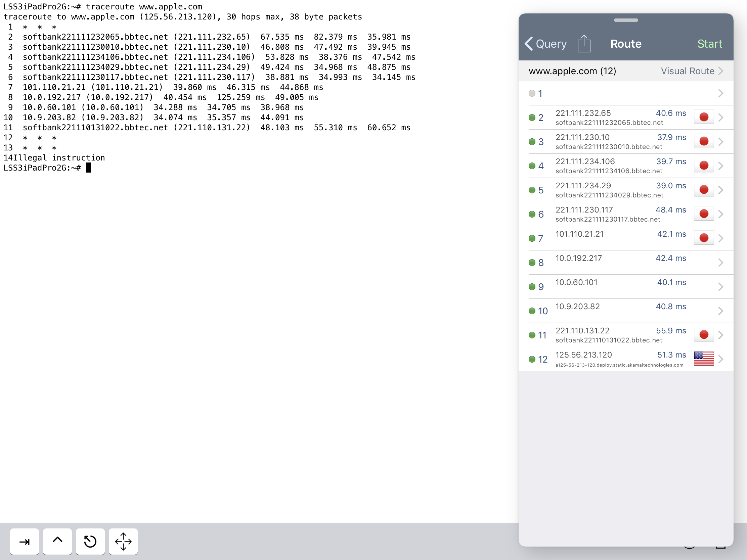Click 125.259 ms value in terminal hop 8
The height and width of the screenshot is (560, 747).
(241, 98)
